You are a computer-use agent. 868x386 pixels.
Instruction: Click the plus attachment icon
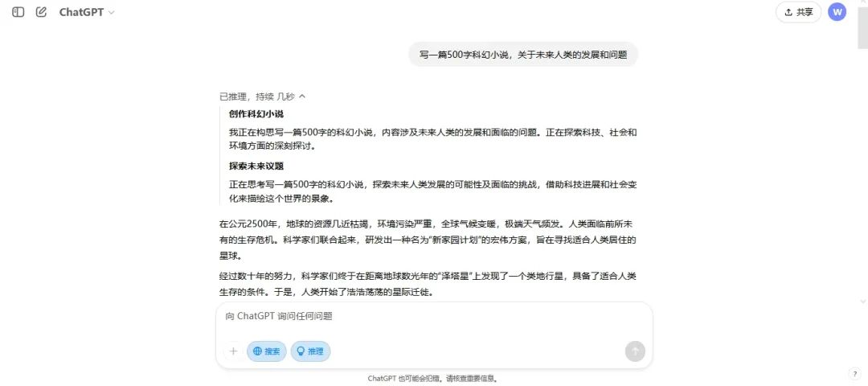234,351
